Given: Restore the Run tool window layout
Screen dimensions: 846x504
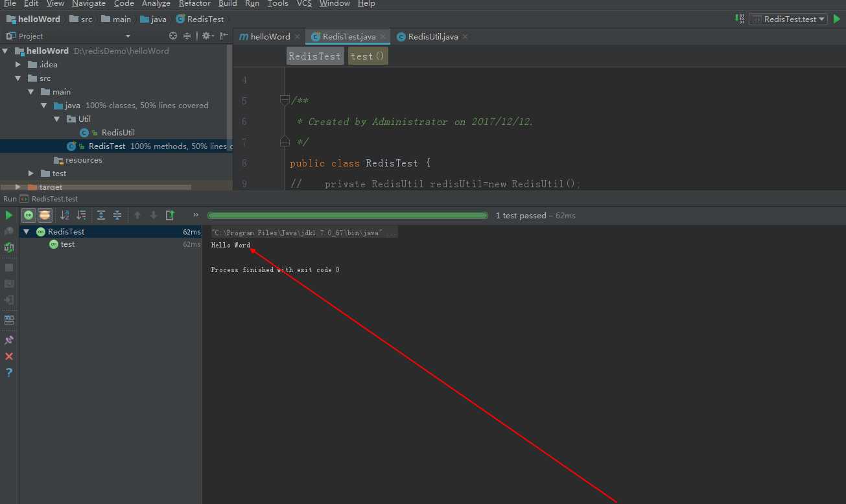Looking at the screenshot, I should click(x=9, y=319).
